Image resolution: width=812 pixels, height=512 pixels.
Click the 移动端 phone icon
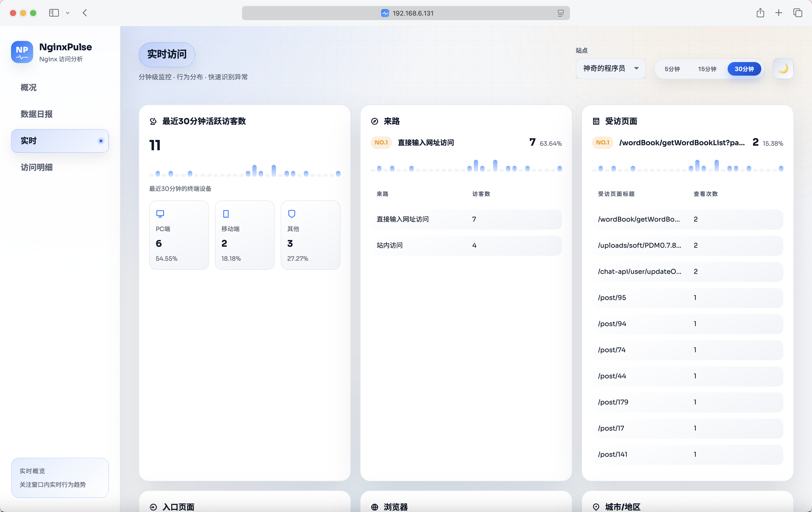[x=226, y=214]
